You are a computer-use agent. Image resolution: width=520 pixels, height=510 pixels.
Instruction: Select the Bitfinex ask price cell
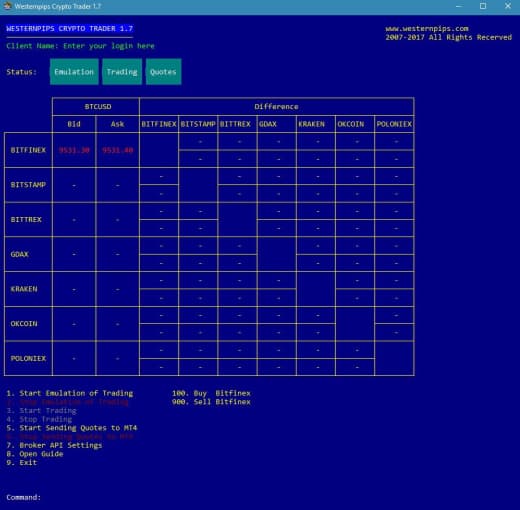(x=118, y=150)
